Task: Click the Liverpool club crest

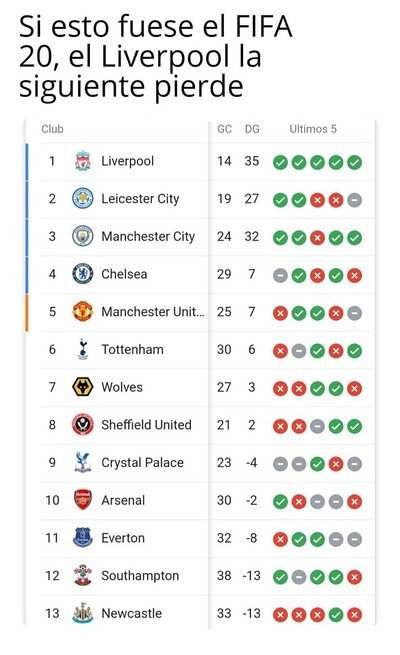Action: coord(83,161)
